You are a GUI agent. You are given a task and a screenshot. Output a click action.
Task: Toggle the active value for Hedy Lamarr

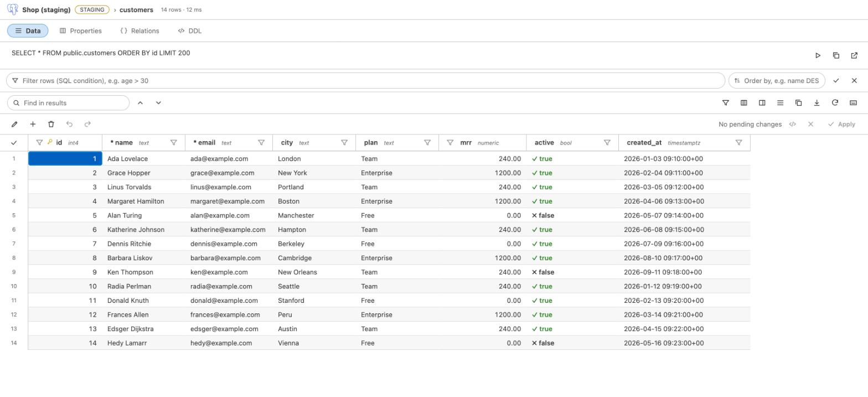543,343
